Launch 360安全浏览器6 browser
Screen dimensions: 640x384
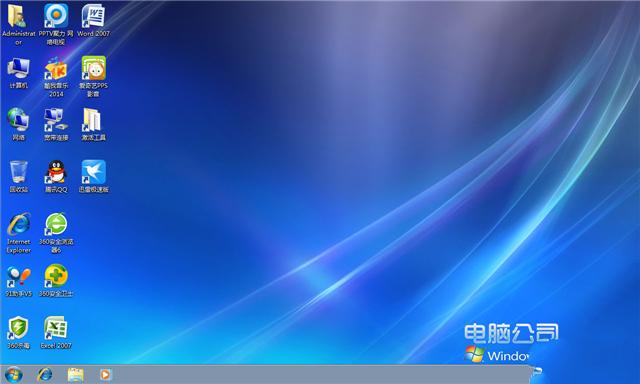[x=56, y=224]
